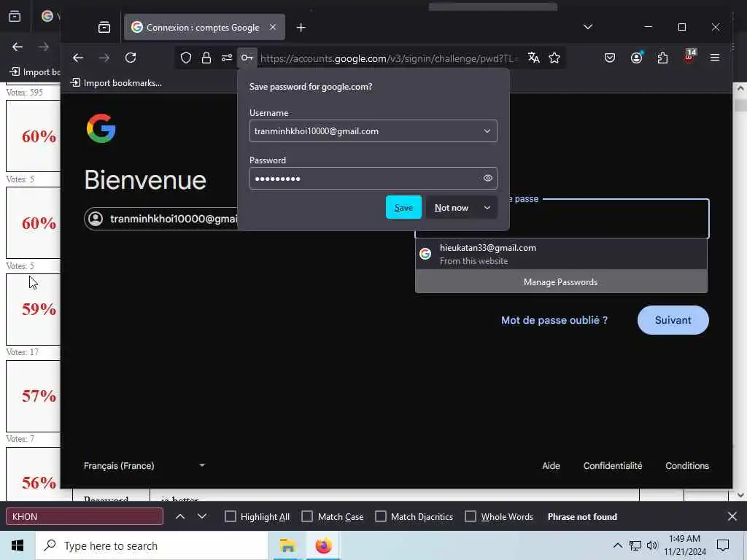
Task: Open the Firefox account icon
Action: [636, 58]
